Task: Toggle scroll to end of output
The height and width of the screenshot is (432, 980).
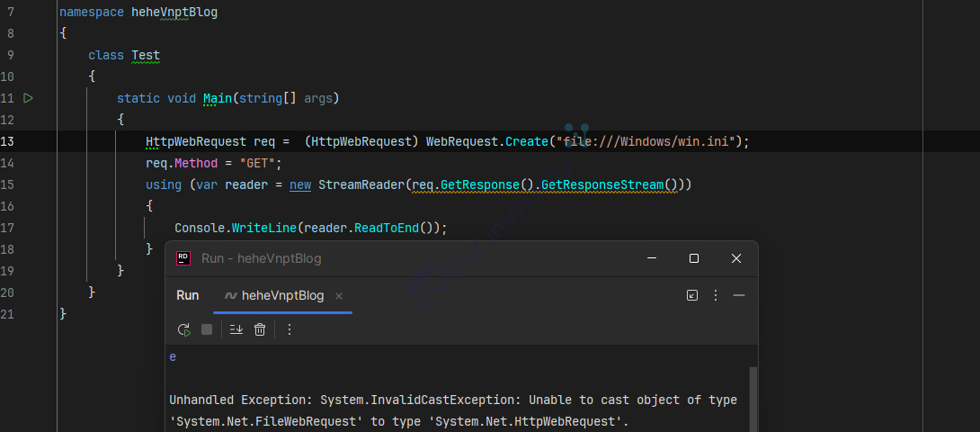Action: tap(236, 329)
